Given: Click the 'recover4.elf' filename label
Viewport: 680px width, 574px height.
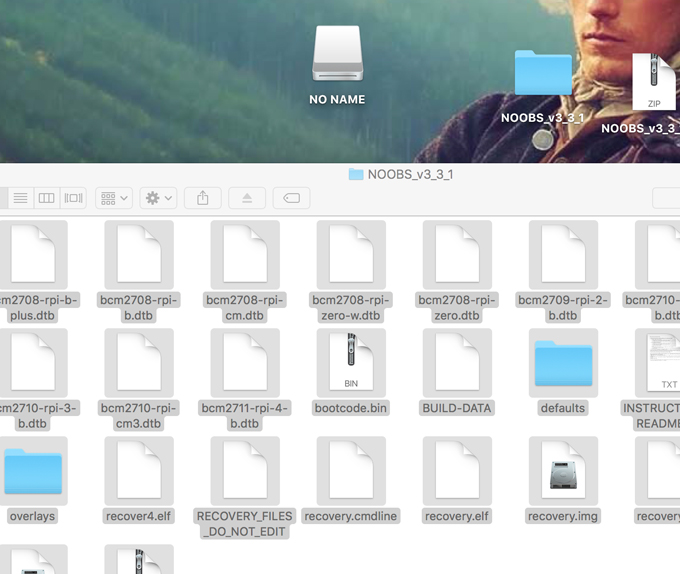Looking at the screenshot, I should [x=138, y=516].
